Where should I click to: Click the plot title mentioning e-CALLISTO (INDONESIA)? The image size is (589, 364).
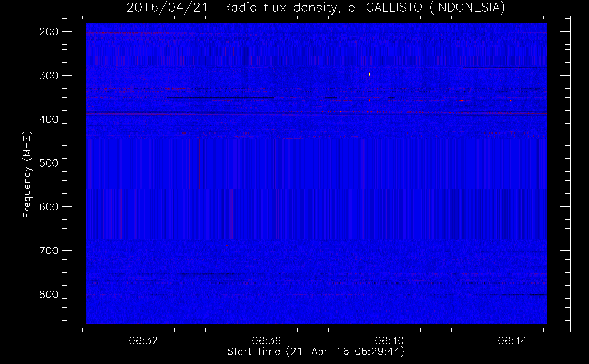(316, 7)
